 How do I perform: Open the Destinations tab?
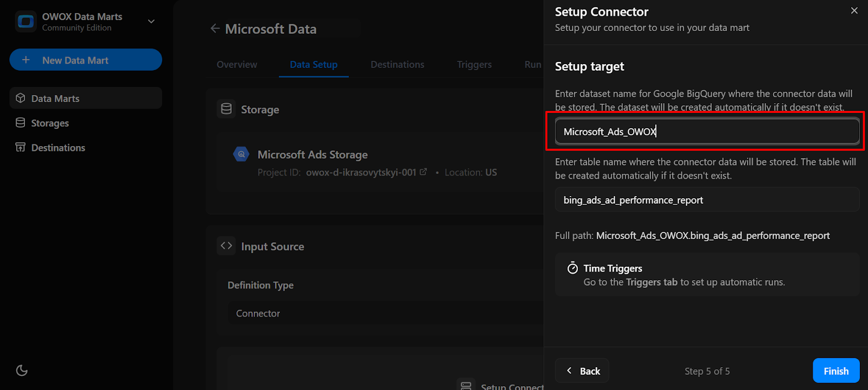397,65
